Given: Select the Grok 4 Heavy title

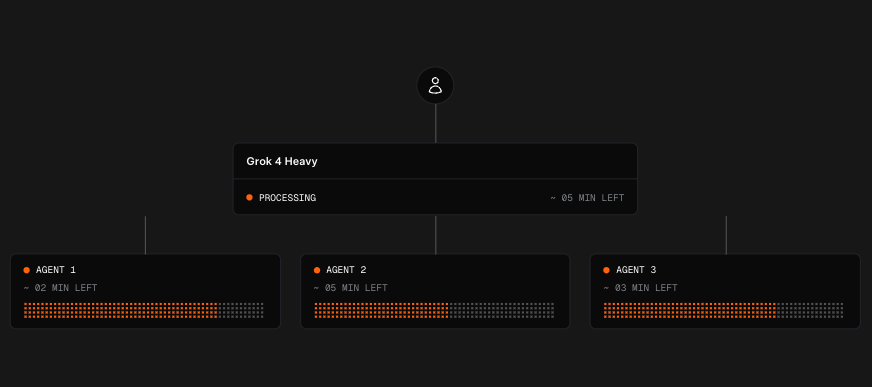Looking at the screenshot, I should (282, 161).
